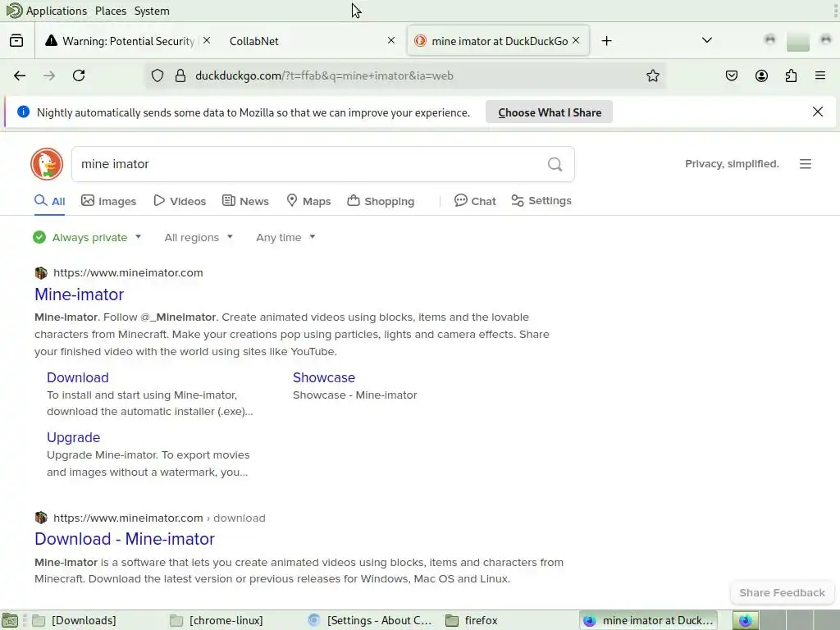The width and height of the screenshot is (840, 630).
Task: Bookmark this page with the star icon
Action: pyautogui.click(x=652, y=75)
